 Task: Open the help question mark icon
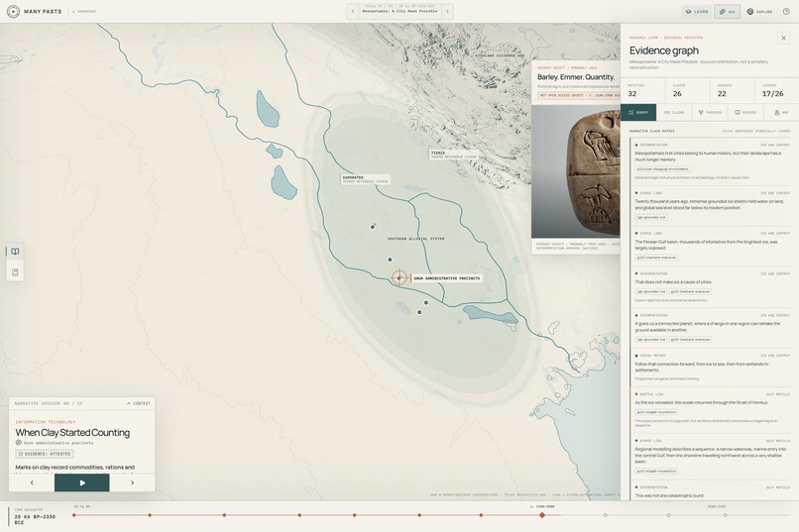click(x=786, y=11)
